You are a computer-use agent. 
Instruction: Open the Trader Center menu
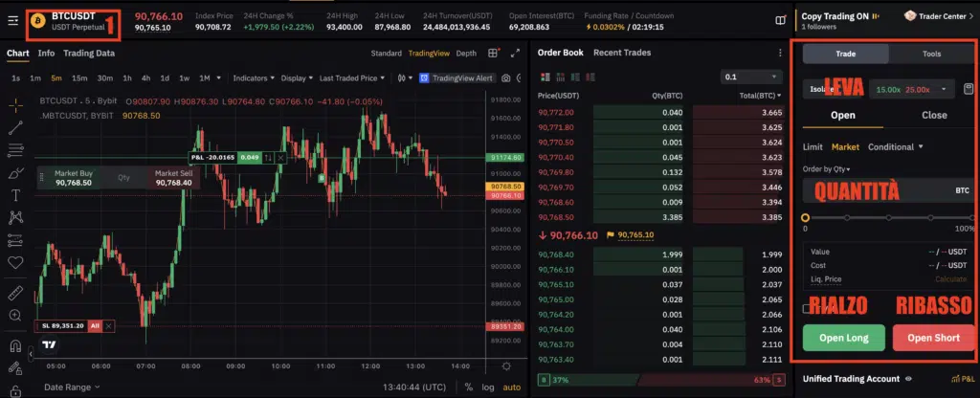pos(938,16)
